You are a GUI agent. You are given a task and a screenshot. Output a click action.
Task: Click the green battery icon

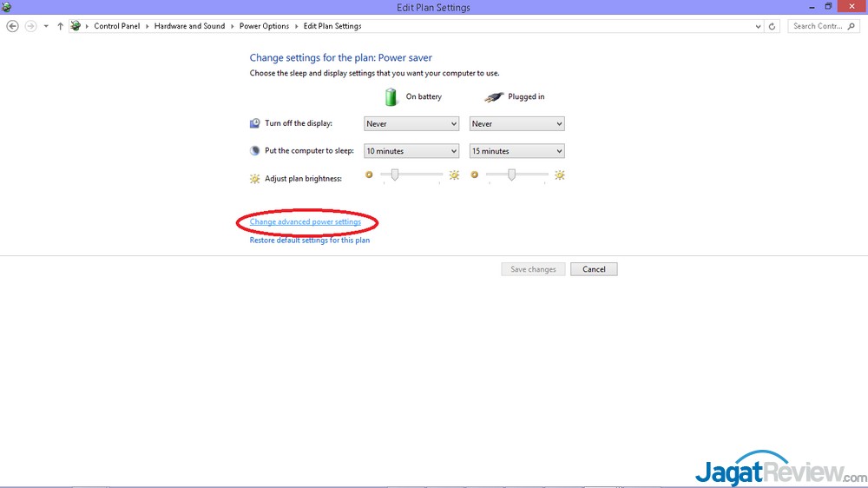pyautogui.click(x=391, y=96)
